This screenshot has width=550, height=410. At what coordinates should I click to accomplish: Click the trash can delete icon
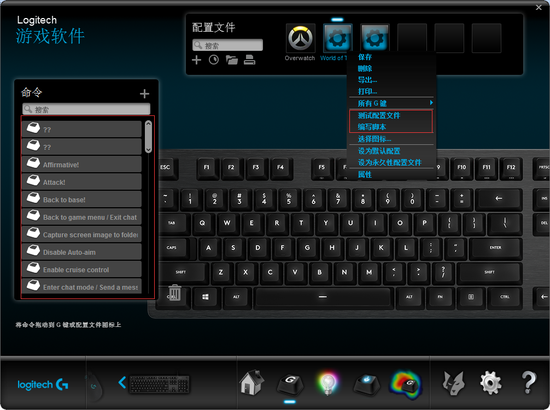pos(174,293)
